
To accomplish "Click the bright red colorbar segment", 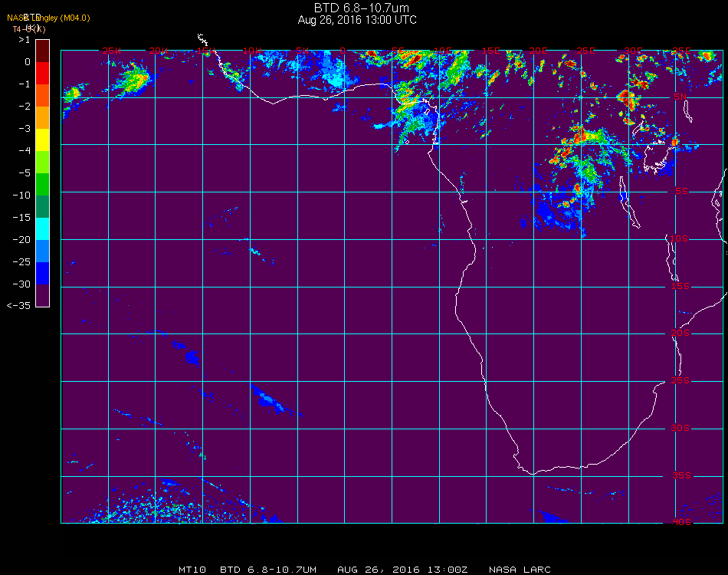I will 42,73.
